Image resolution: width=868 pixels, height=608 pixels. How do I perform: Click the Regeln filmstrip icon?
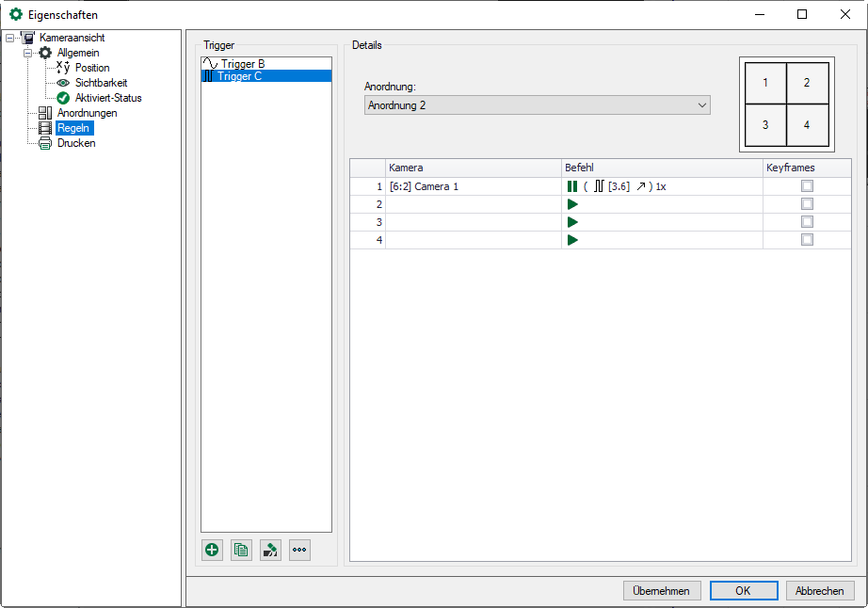[45, 128]
